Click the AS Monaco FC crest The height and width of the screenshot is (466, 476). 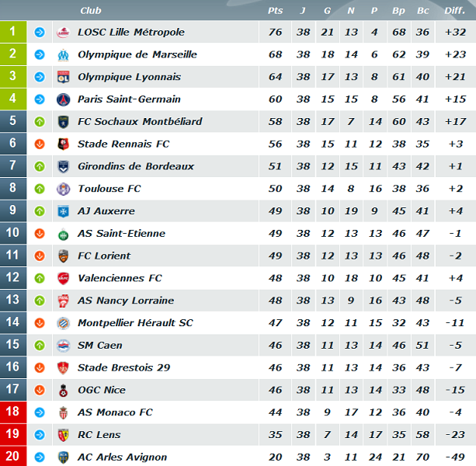coord(63,413)
